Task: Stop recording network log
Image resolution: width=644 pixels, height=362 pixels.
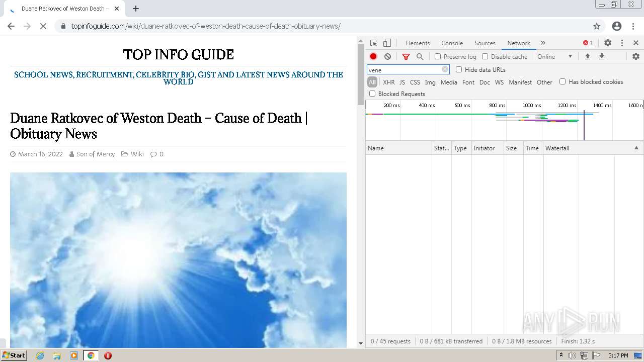Action: [373, 57]
